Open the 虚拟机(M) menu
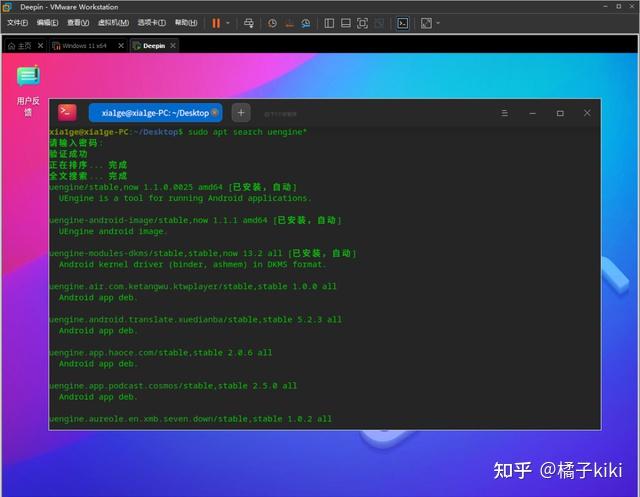Viewport: 640px width, 497px height. click(x=113, y=23)
